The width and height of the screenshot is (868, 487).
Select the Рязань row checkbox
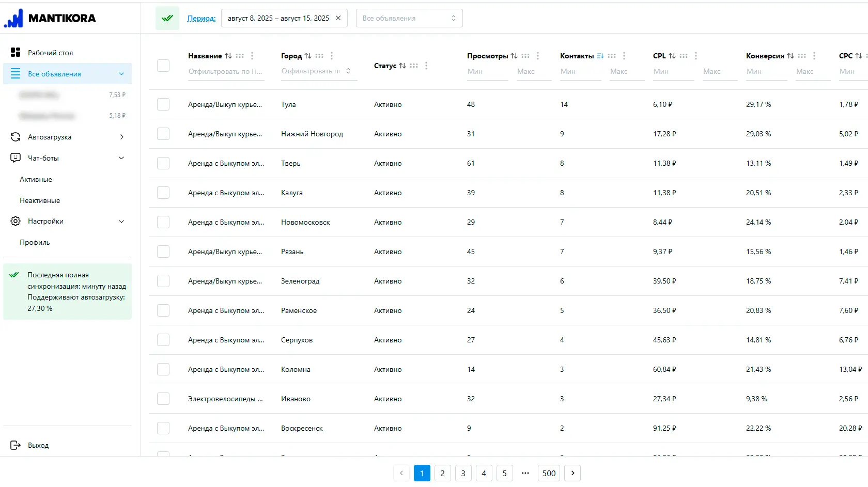(163, 252)
